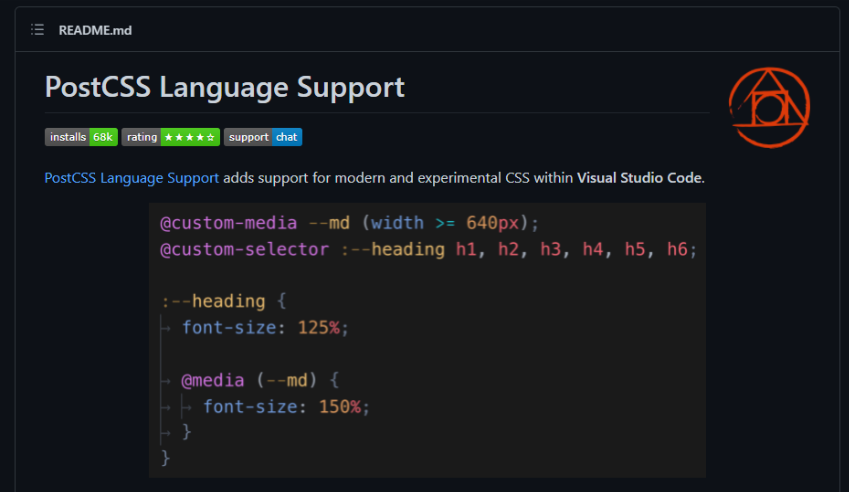Viewport: 849px width, 492px height.
Task: Click the Visual Studio Code bold text
Action: coord(639,178)
